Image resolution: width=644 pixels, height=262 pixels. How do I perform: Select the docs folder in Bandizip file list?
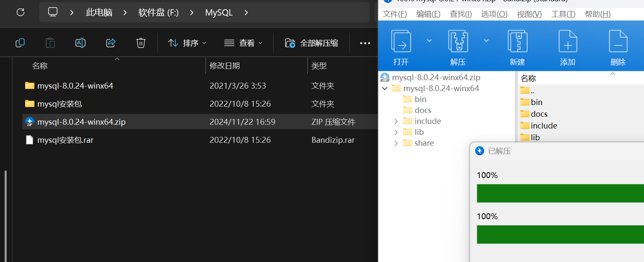(534, 114)
